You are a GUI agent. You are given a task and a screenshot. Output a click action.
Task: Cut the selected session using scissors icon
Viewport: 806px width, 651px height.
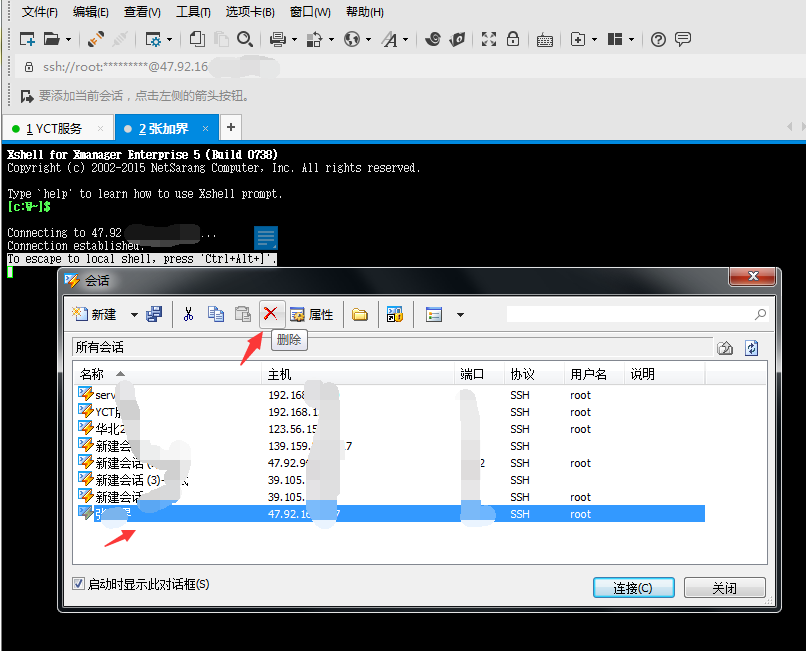click(188, 314)
